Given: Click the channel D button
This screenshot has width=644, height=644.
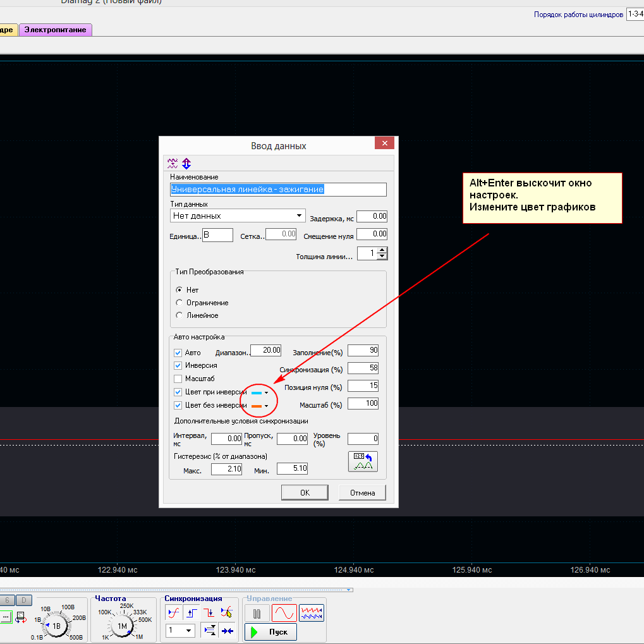Looking at the screenshot, I should tap(24, 600).
